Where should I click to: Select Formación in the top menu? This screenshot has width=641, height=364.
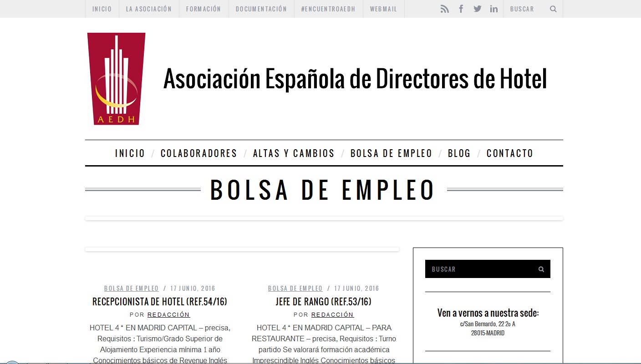[x=203, y=9]
